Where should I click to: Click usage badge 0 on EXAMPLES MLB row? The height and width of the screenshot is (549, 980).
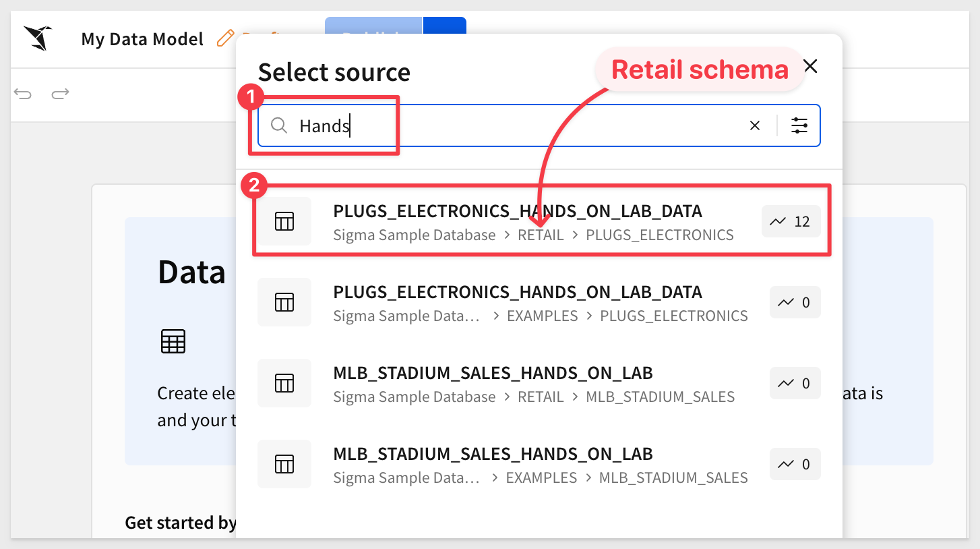[795, 464]
